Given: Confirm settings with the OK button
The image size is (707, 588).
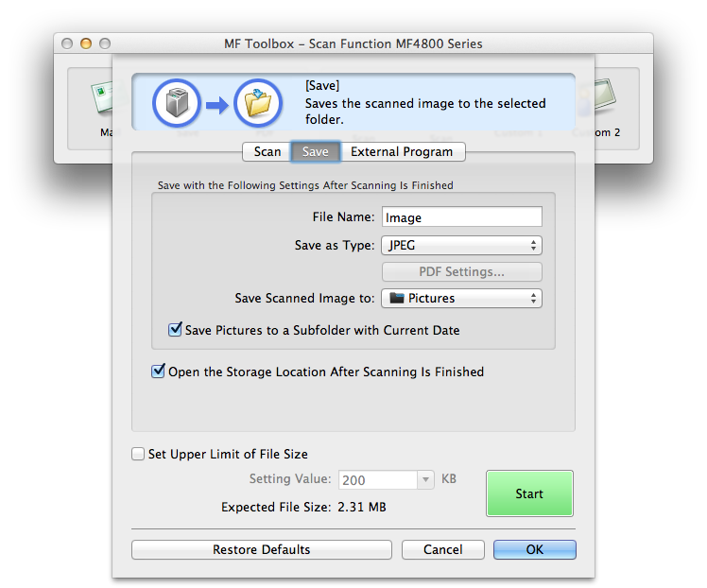Looking at the screenshot, I should point(535,549).
